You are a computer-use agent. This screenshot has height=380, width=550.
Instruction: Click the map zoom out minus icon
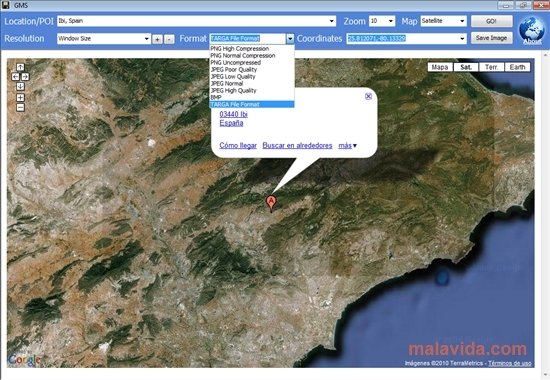(x=20, y=107)
